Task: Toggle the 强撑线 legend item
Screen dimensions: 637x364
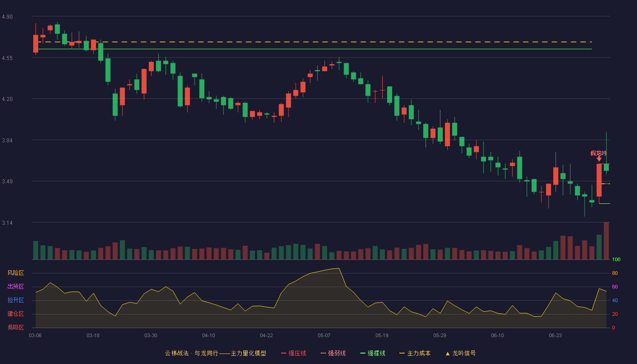Action: 373,353
